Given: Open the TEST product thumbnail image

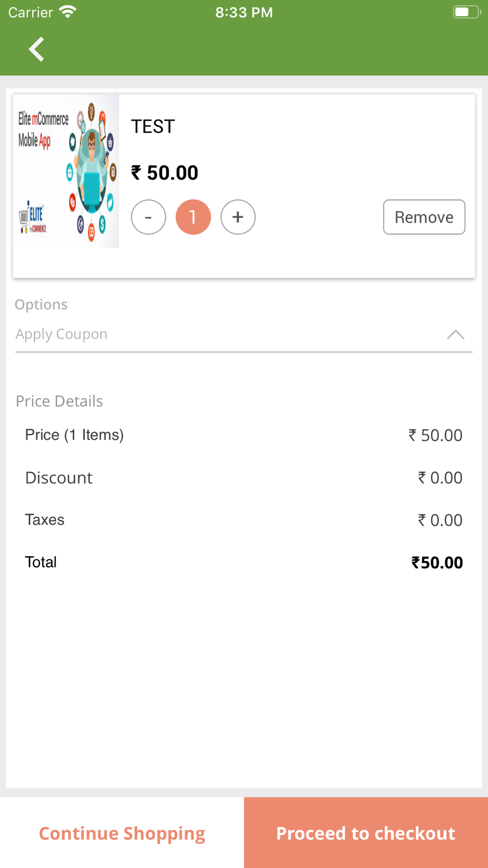Looking at the screenshot, I should tap(66, 171).
